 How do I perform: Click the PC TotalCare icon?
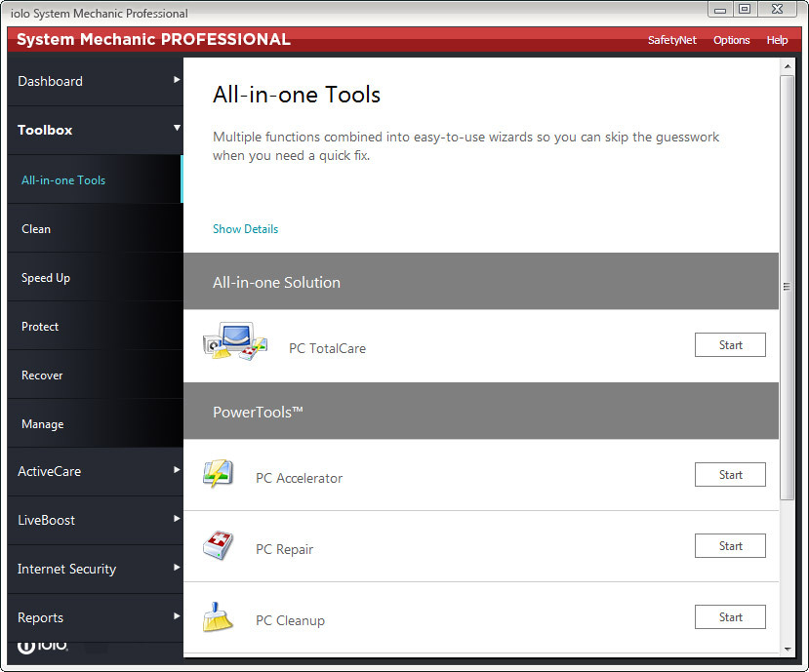click(234, 341)
